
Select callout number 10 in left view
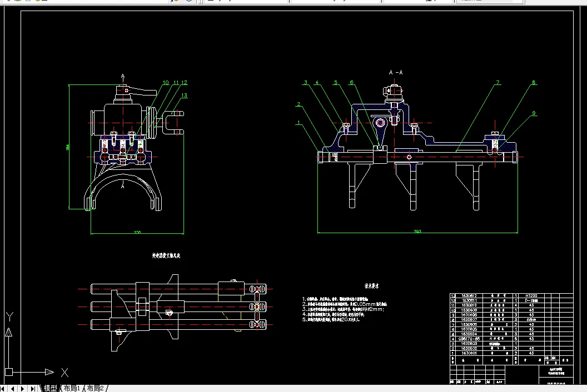(x=166, y=83)
